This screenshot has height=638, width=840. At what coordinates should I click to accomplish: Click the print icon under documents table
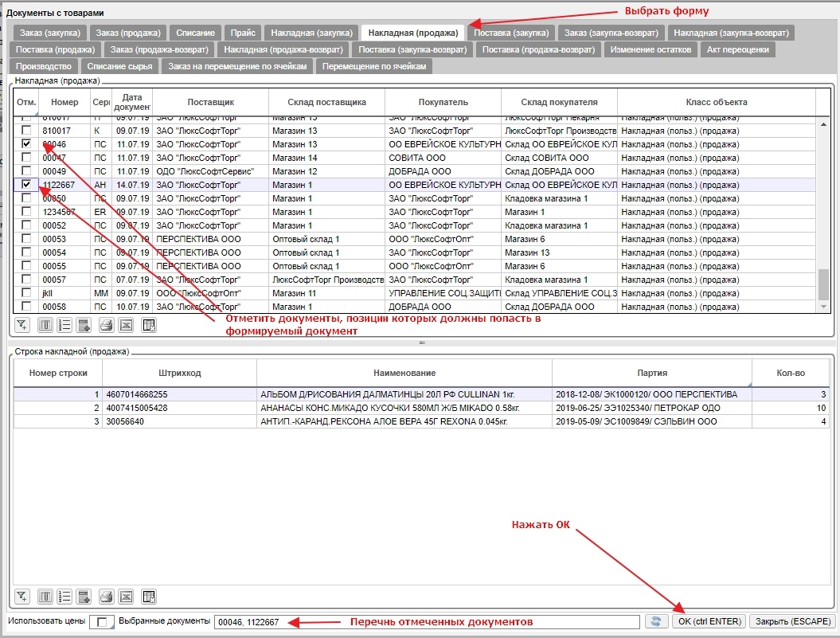point(105,324)
